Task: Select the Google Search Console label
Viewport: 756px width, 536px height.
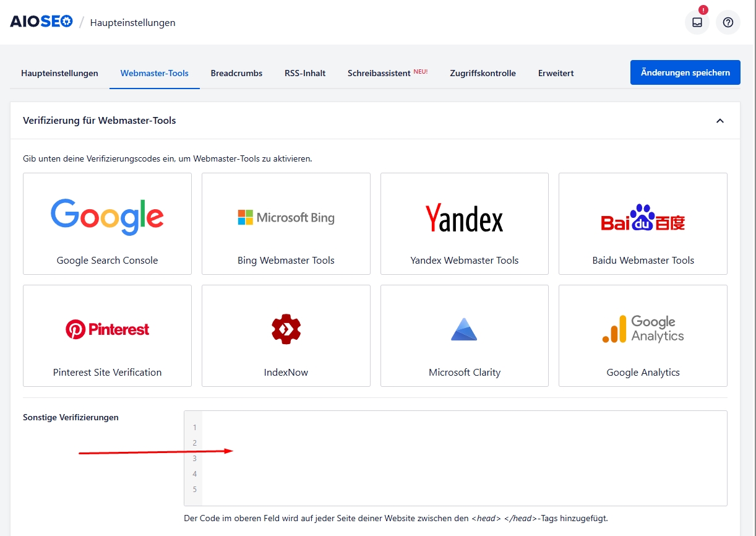Action: (107, 261)
